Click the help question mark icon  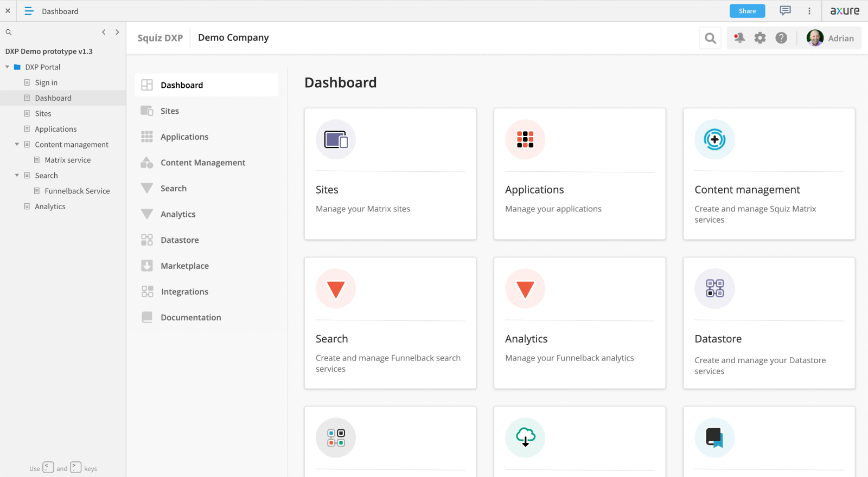(x=781, y=38)
